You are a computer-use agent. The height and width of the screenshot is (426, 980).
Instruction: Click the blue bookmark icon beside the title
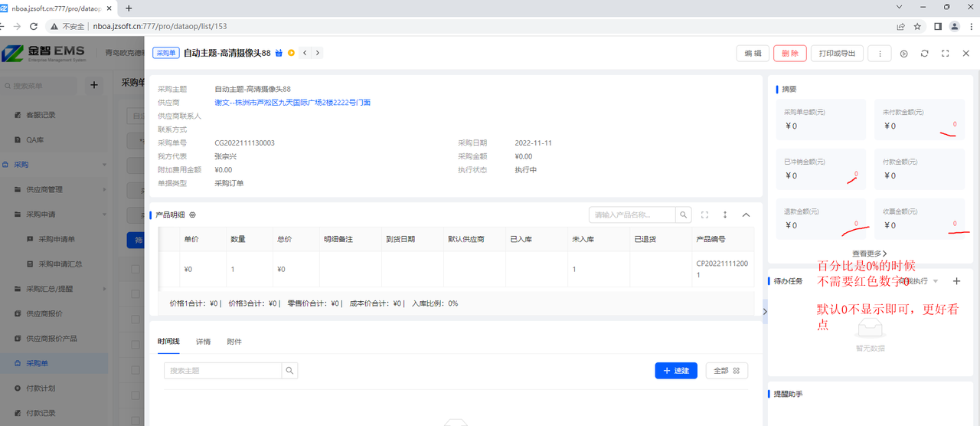(279, 54)
